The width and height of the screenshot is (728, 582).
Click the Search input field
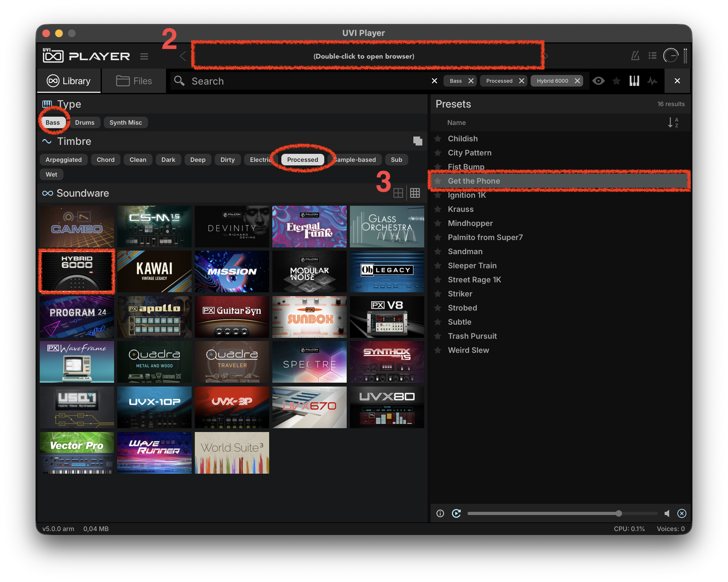(x=307, y=81)
